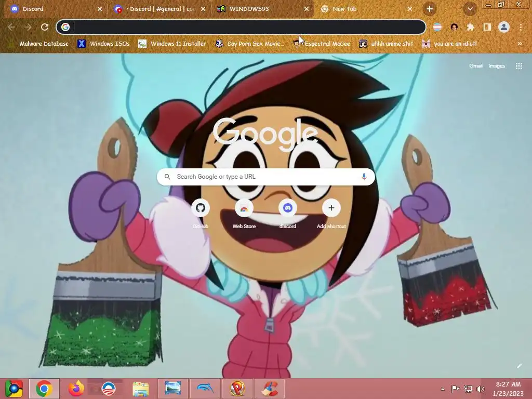Click the browser Back arrow
532x399 pixels.
[x=11, y=27]
